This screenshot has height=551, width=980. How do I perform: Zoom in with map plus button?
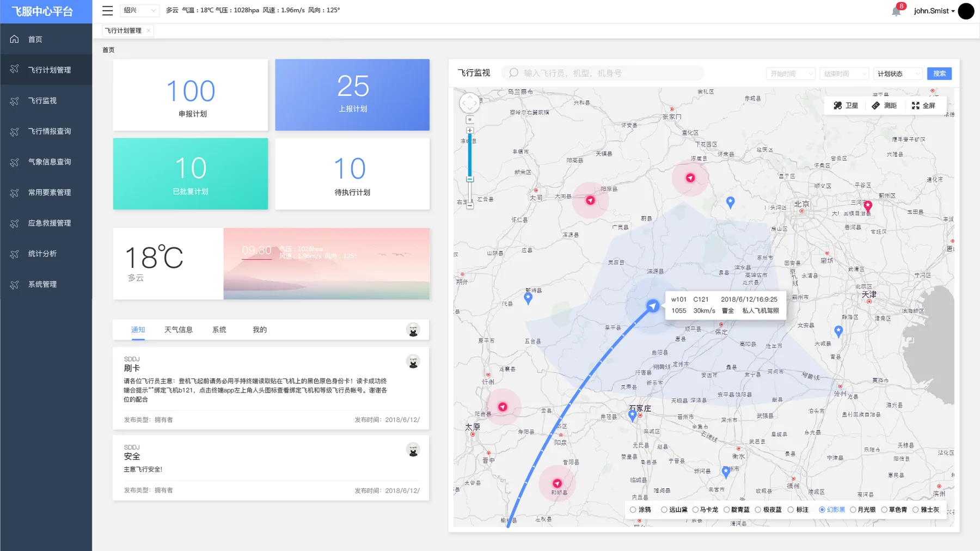point(470,131)
